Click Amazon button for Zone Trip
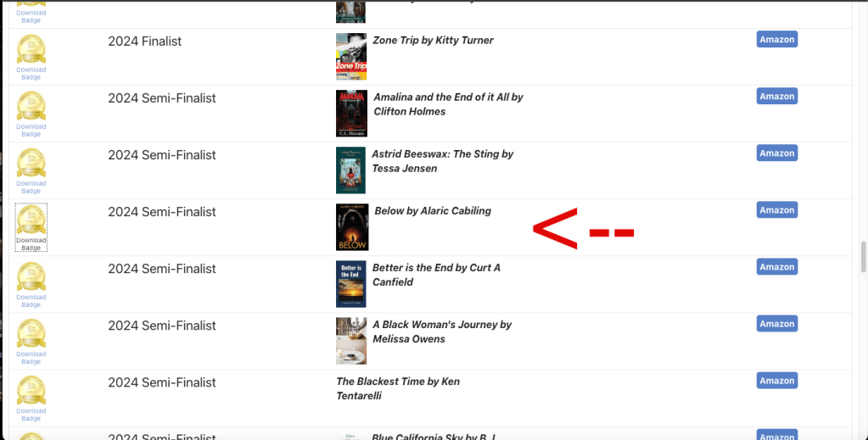The width and height of the screenshot is (868, 440). (x=776, y=39)
